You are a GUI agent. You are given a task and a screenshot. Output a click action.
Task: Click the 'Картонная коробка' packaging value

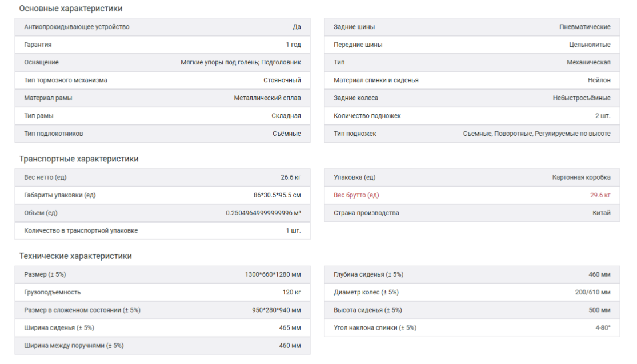coord(581,177)
